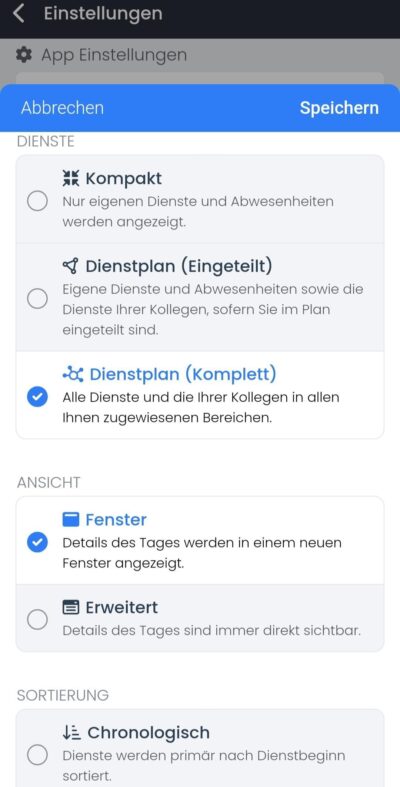Open the Einstellungen header title
This screenshot has width=400, height=787.
103,14
